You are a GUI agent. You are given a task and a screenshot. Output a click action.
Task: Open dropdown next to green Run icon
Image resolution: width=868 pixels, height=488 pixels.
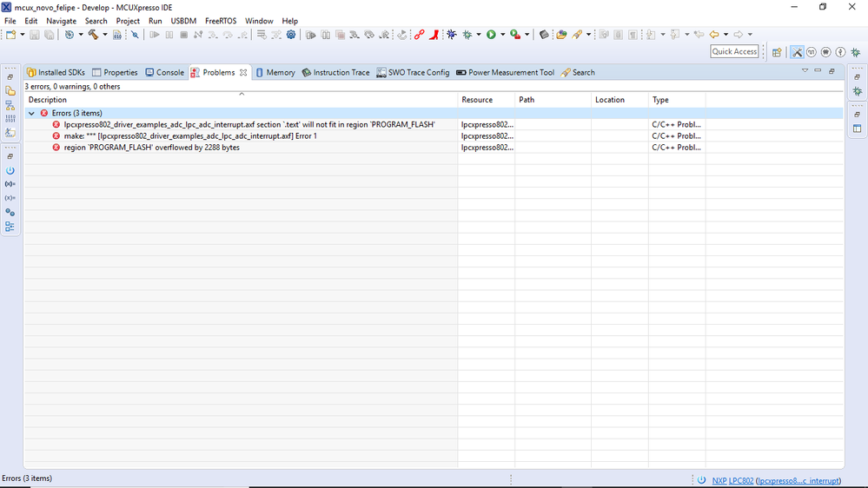pos(503,35)
